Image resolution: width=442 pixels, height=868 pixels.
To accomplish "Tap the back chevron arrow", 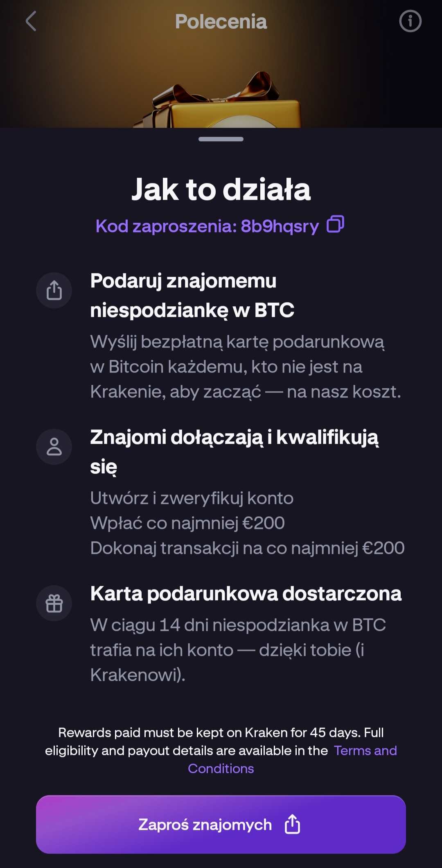I will tap(31, 21).
